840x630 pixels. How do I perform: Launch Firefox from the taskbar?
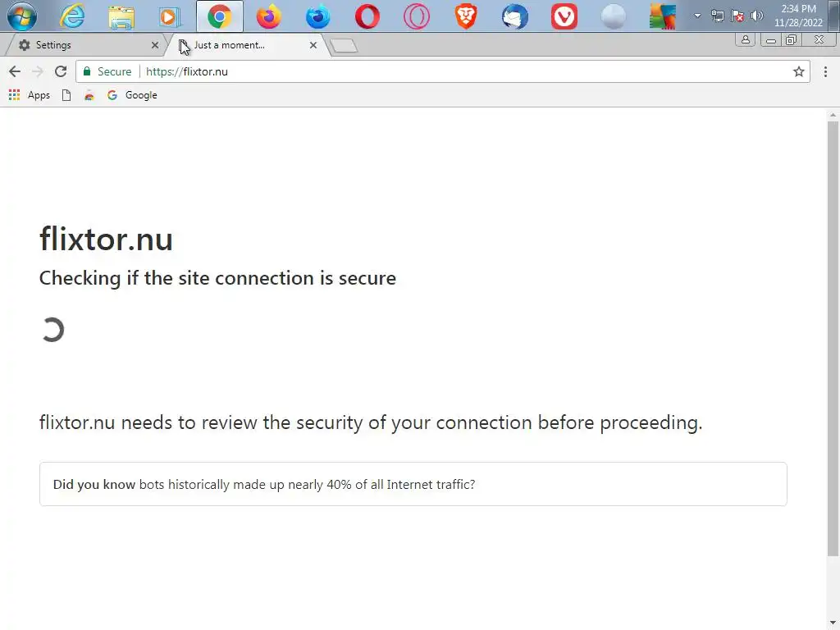click(x=269, y=16)
